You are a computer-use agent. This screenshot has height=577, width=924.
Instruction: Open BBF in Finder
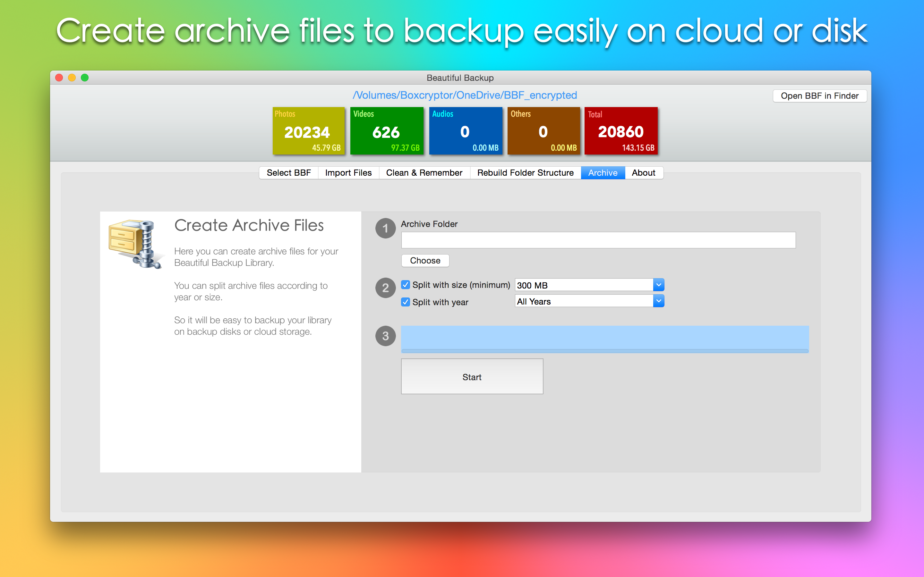tap(820, 96)
